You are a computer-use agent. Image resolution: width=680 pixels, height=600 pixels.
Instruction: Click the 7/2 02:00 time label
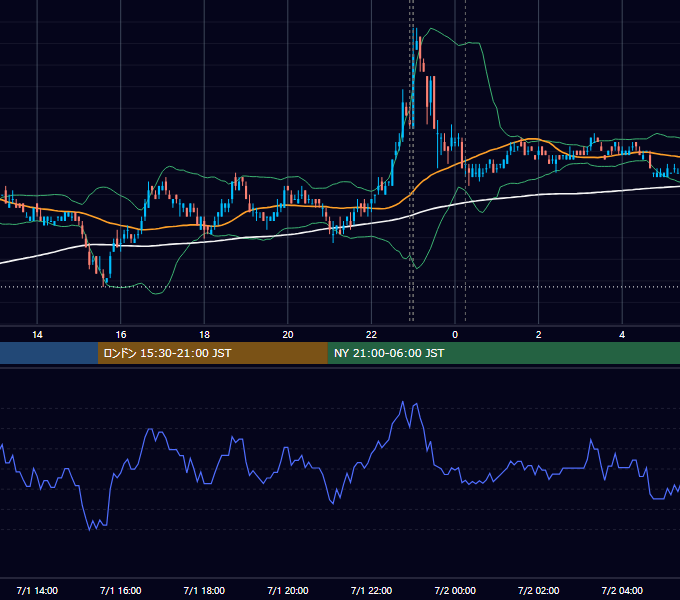(x=539, y=590)
